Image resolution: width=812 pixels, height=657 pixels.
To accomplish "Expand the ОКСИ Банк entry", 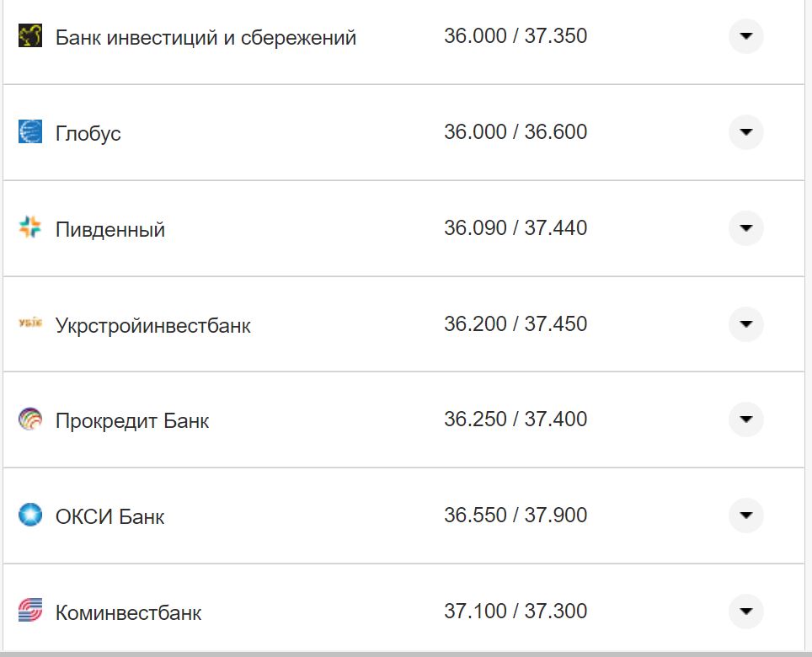I will (x=745, y=515).
